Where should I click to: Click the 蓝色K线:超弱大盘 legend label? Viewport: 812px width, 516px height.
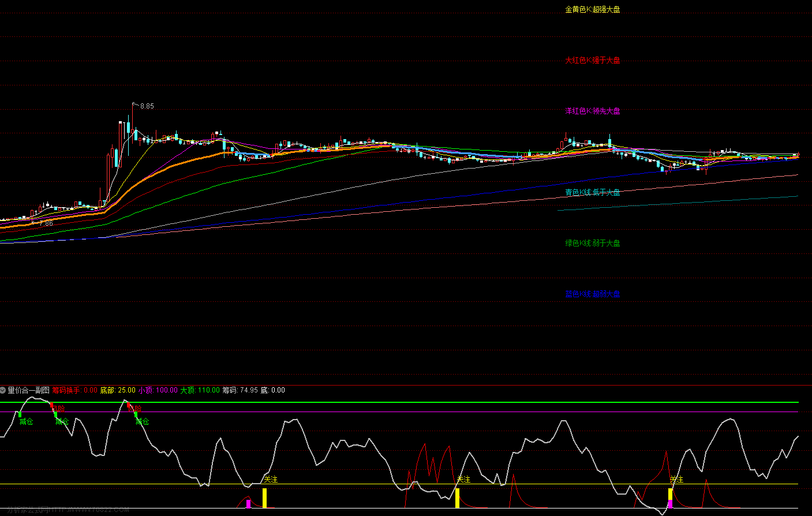(x=593, y=294)
